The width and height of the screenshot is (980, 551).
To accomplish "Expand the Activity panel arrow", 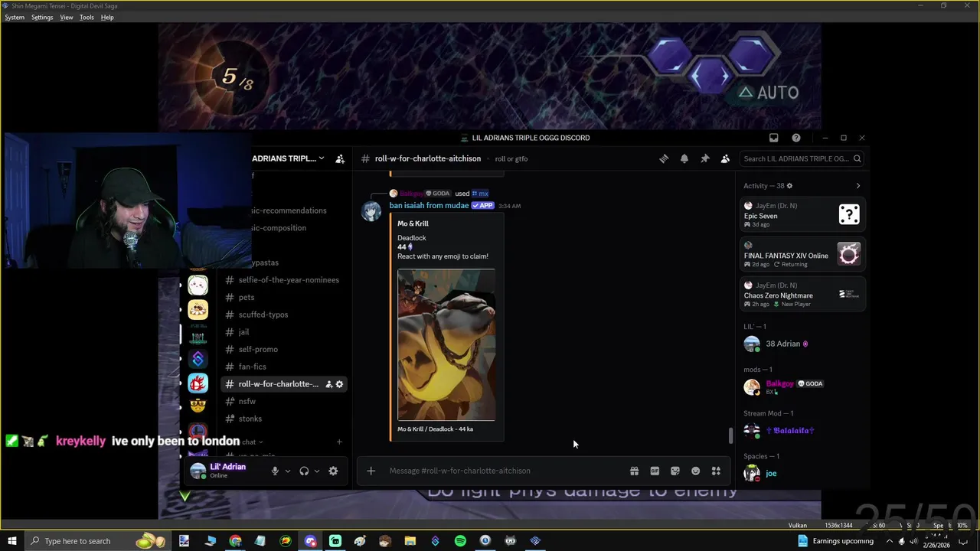I will (x=857, y=186).
